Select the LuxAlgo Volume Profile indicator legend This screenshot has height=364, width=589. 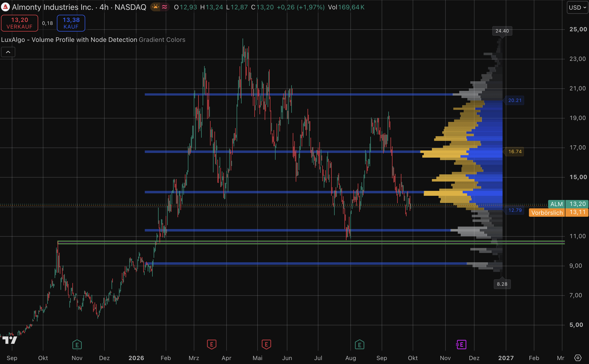click(x=69, y=40)
